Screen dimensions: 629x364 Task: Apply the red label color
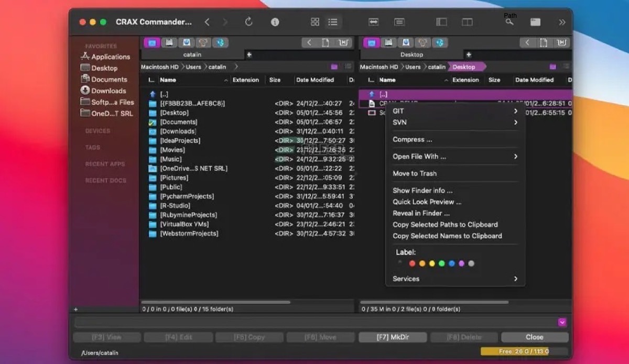(x=412, y=263)
